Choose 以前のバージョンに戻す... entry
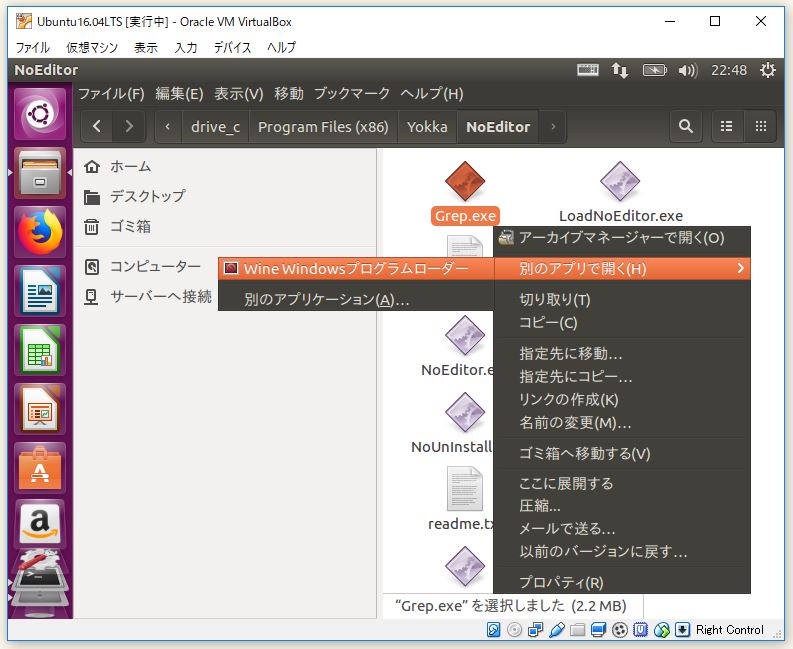793x649 pixels. [x=622, y=552]
